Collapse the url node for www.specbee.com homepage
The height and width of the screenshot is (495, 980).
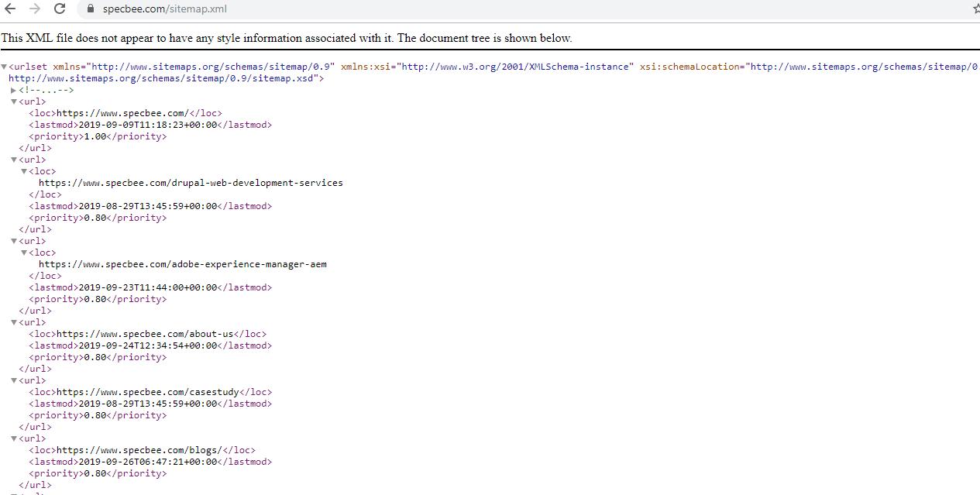point(14,101)
